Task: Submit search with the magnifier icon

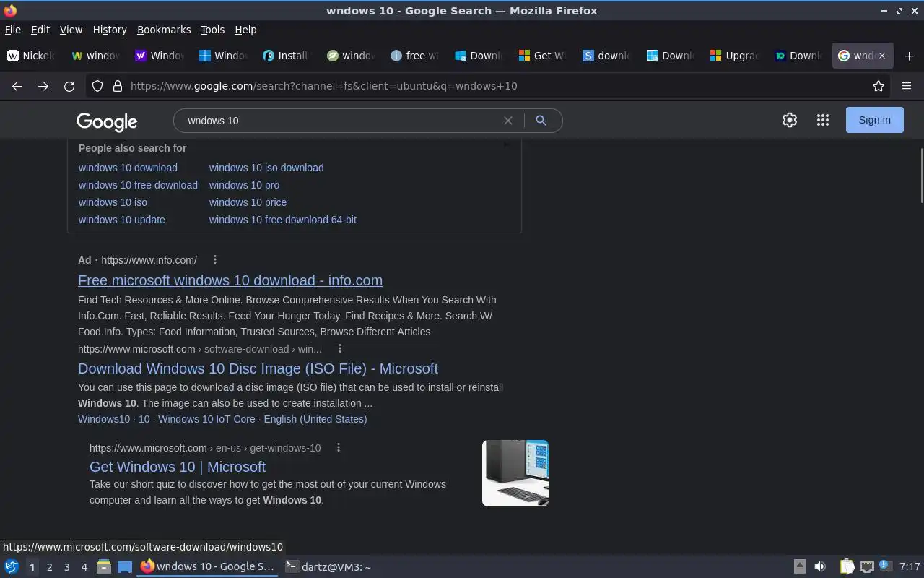Action: pos(541,121)
